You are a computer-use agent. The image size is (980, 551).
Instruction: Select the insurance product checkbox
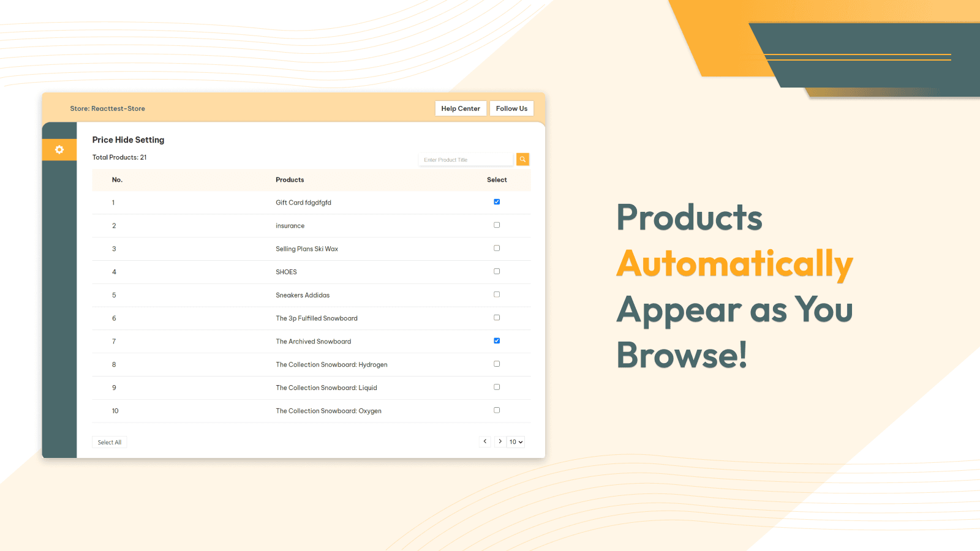click(497, 225)
